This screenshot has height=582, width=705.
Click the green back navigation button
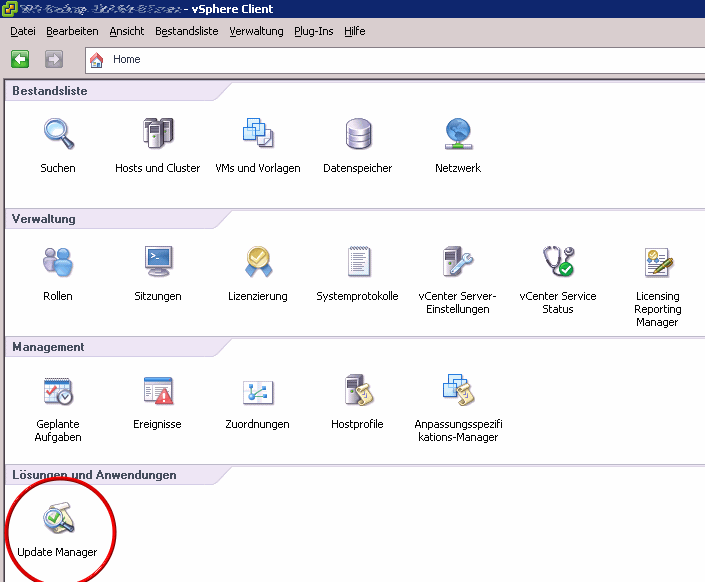pyautogui.click(x=20, y=59)
